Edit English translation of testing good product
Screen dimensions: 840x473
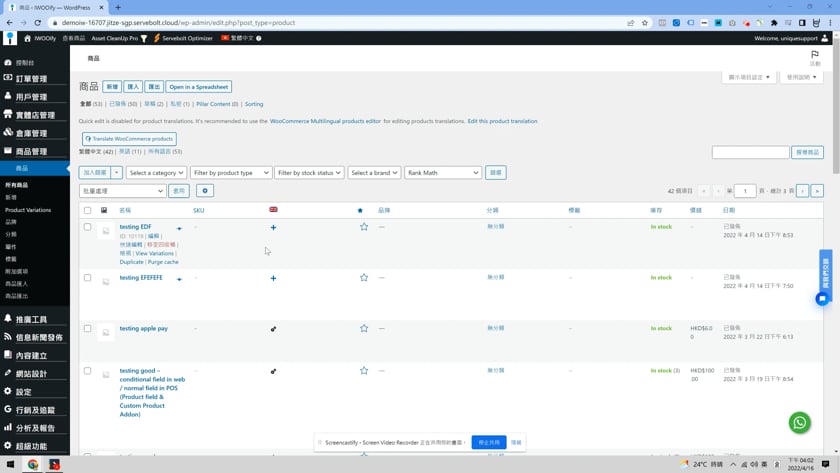tap(273, 371)
